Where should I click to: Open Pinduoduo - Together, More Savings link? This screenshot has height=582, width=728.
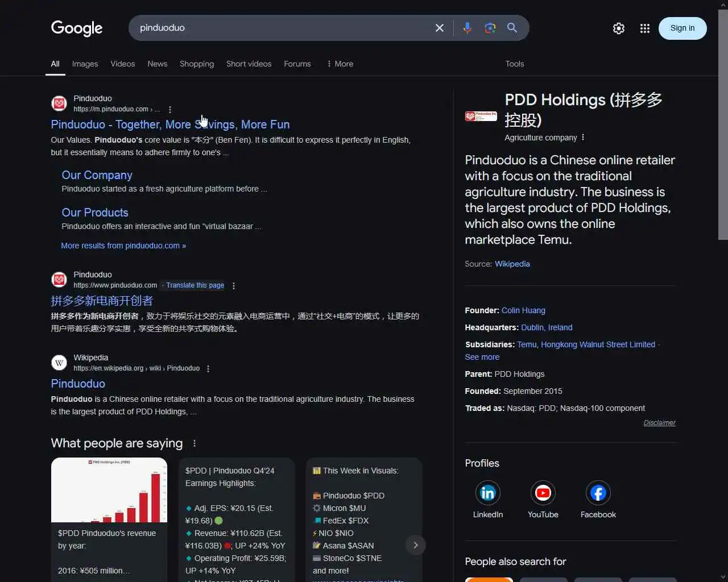pyautogui.click(x=170, y=124)
